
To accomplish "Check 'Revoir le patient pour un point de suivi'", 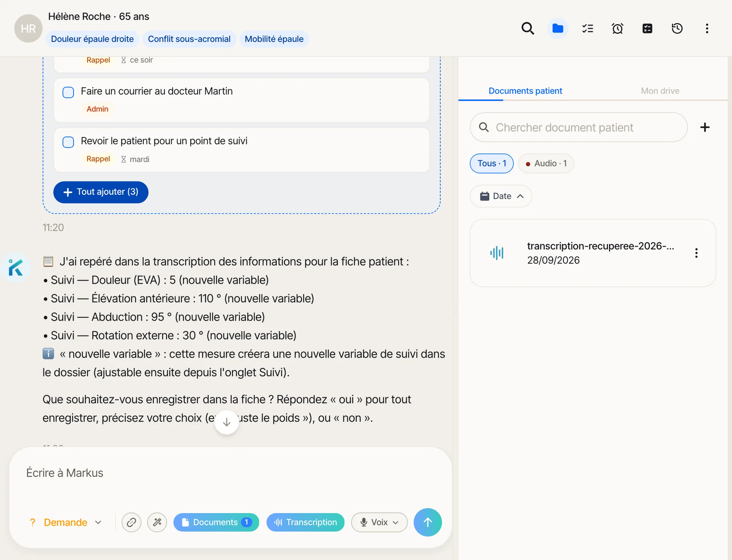I will (x=68, y=142).
